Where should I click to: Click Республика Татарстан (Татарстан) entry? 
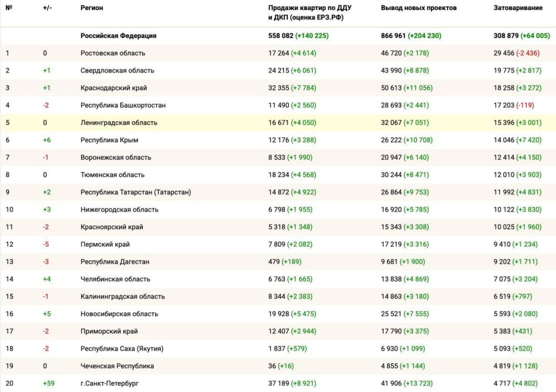coord(136,192)
